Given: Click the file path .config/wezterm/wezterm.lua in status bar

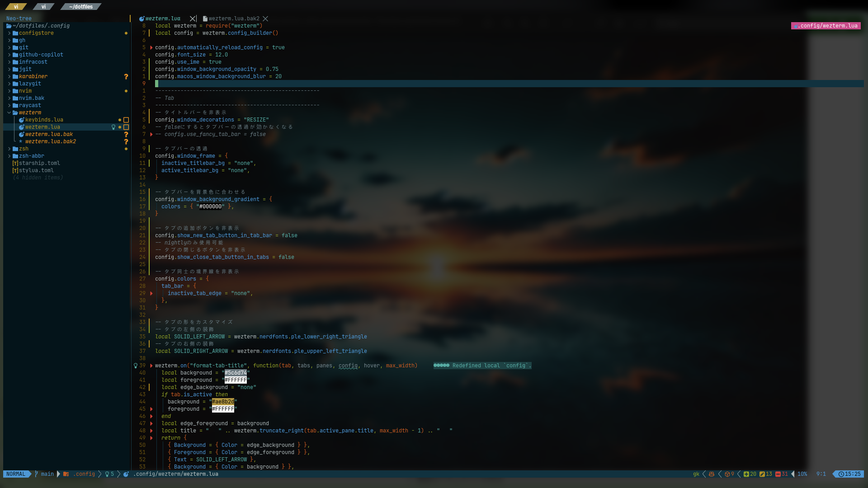Looking at the screenshot, I should click(176, 474).
